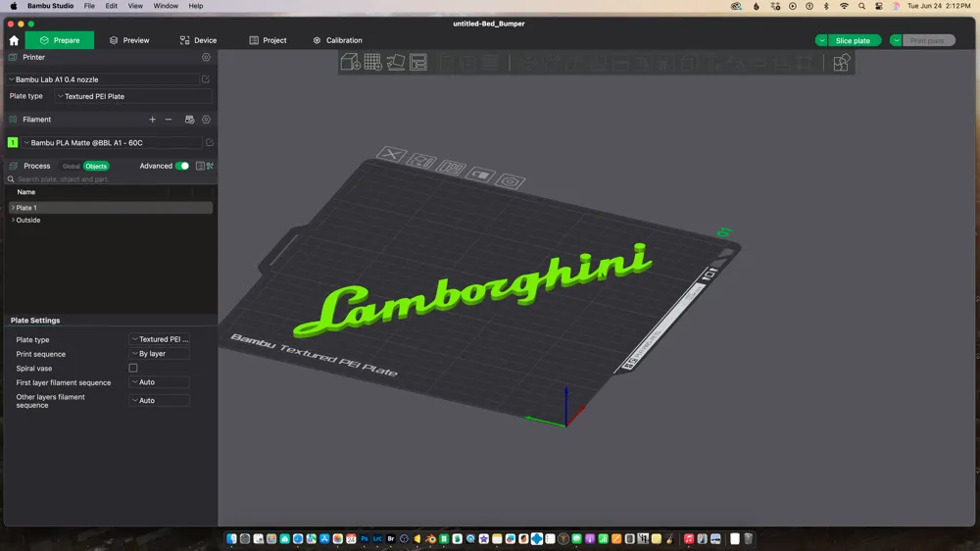Switch process scope to Objects
Screen dimensions: 980x551
96,167
